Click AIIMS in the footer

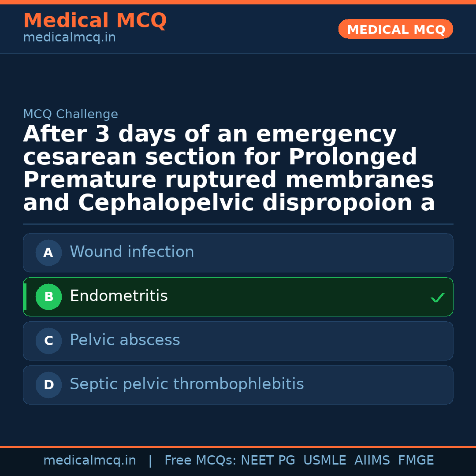(372, 461)
